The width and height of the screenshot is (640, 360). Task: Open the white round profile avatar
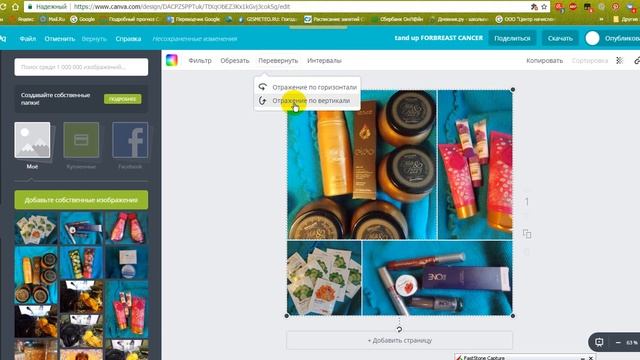[592, 38]
